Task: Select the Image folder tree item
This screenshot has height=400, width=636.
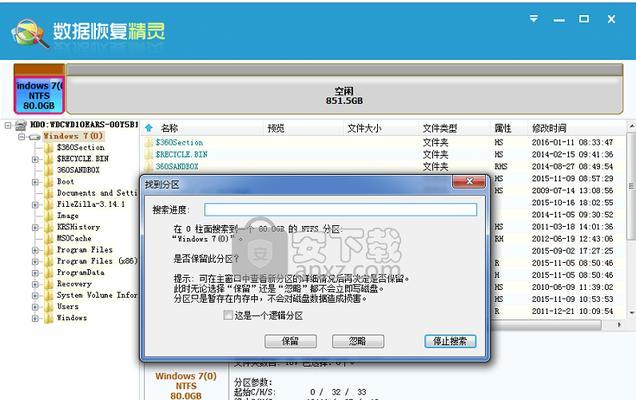Action: [x=67, y=215]
